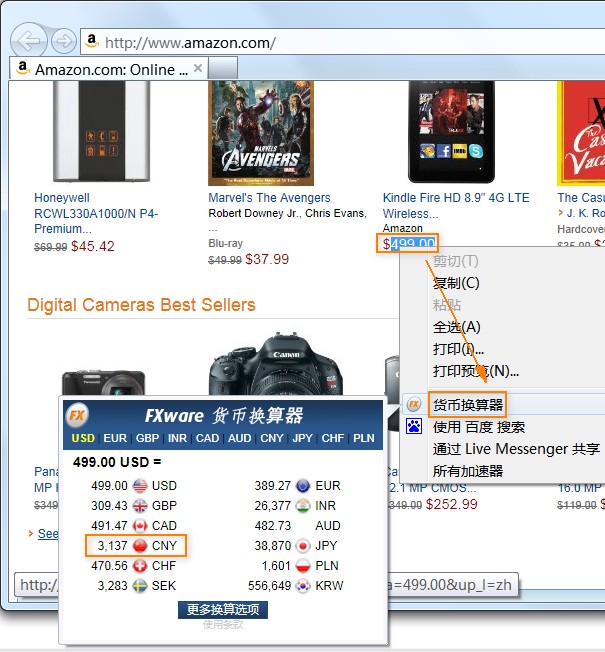This screenshot has width=605, height=652.
Task: Click the Poland flag icon by PLN
Action: [303, 566]
